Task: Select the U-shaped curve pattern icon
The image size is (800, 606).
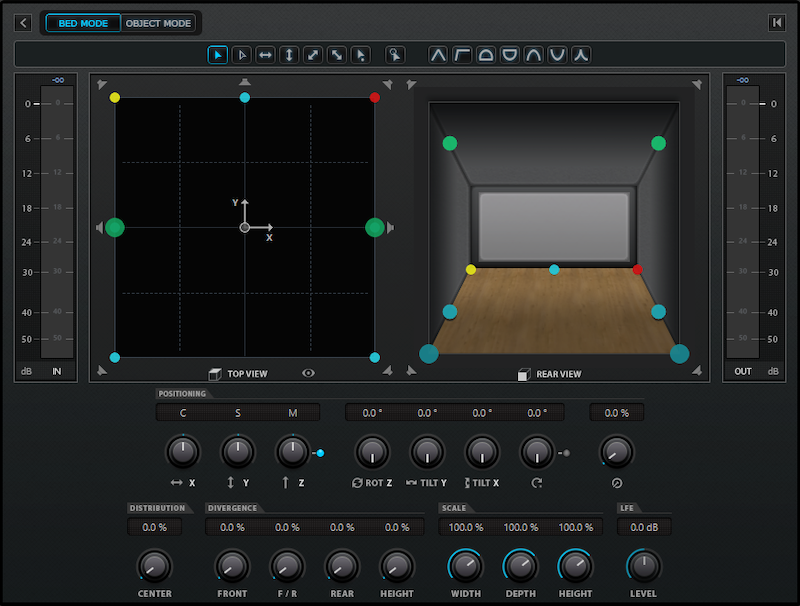Action: (556, 55)
